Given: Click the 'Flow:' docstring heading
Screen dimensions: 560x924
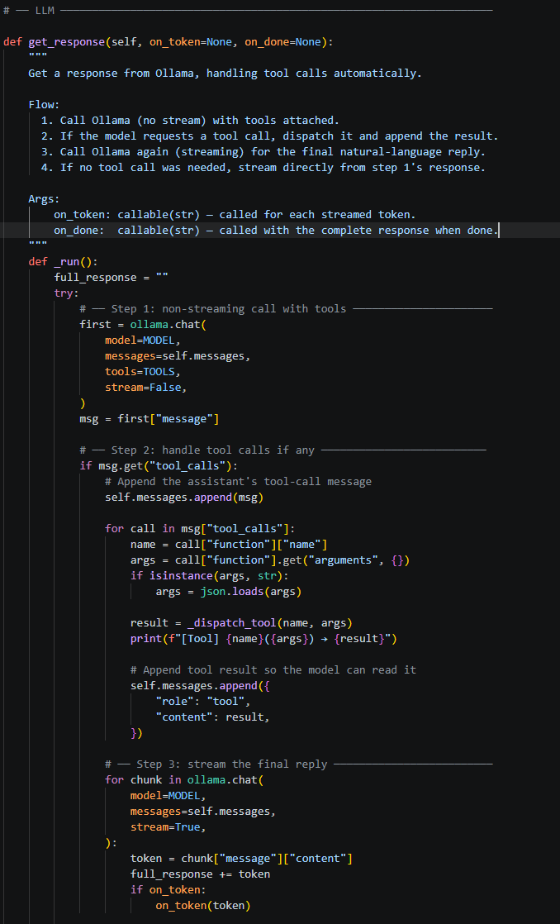Looking at the screenshot, I should (x=44, y=105).
